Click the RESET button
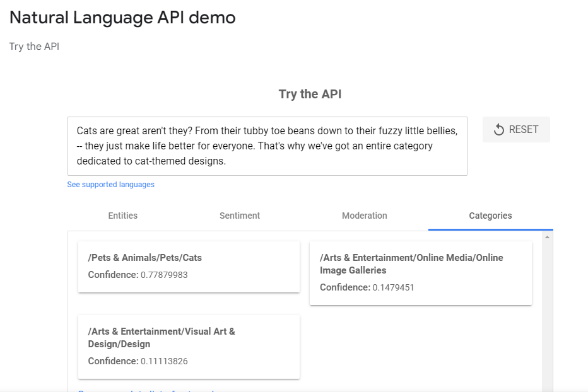The height and width of the screenshot is (392, 588). tap(516, 129)
